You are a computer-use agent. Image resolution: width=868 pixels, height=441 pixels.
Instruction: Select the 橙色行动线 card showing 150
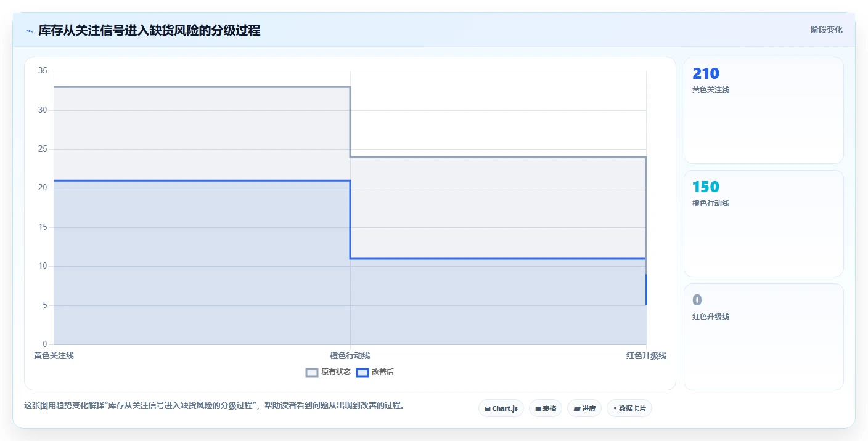[763, 224]
